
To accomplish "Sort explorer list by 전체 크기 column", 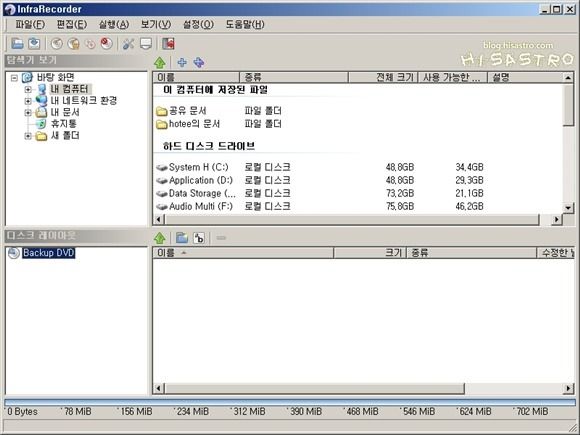I will 383,77.
